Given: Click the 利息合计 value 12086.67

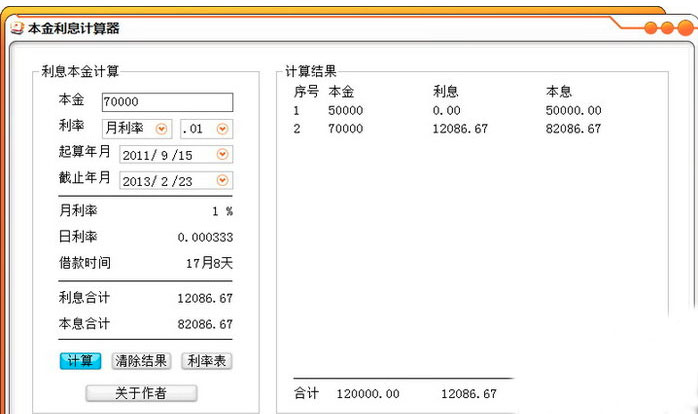Looking at the screenshot, I should point(205,298).
